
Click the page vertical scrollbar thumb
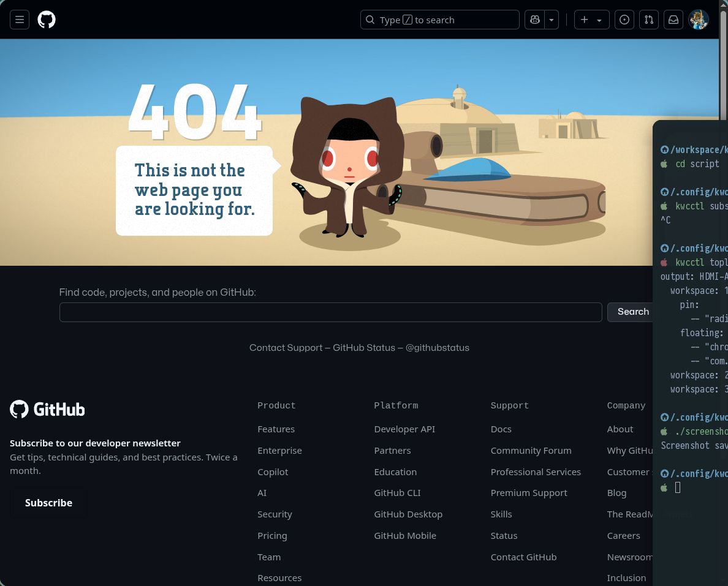coord(723,65)
